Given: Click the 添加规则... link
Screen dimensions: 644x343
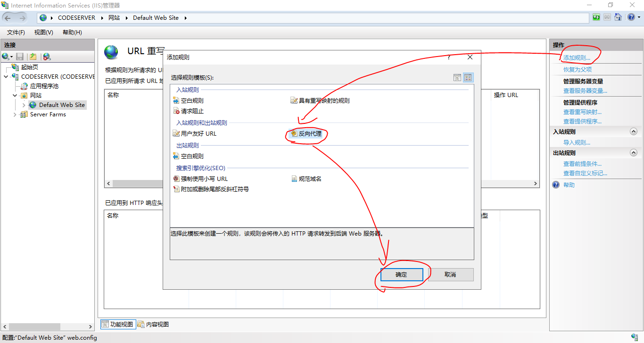Looking at the screenshot, I should (577, 58).
